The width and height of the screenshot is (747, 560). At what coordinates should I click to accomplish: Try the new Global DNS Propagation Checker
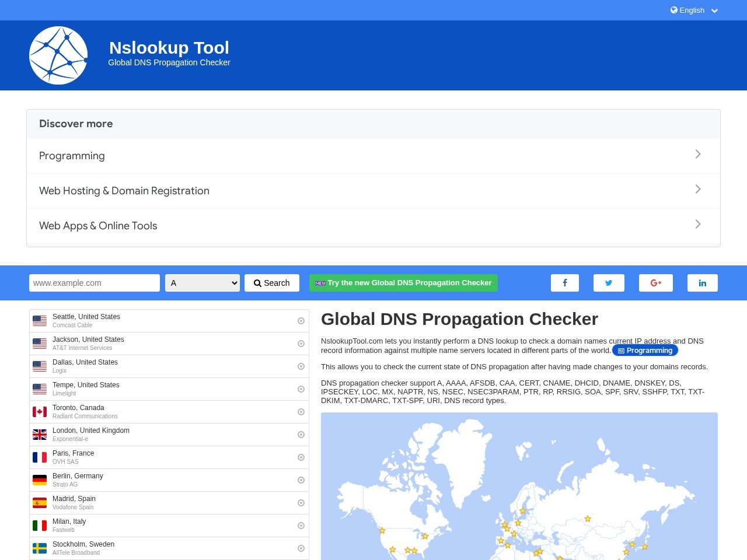coord(403,283)
